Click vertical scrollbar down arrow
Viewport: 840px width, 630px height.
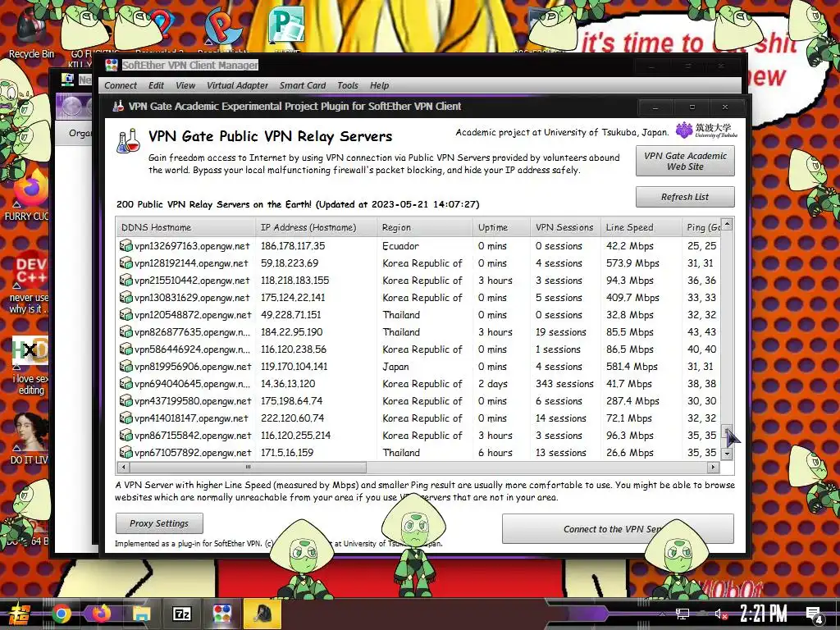(727, 453)
